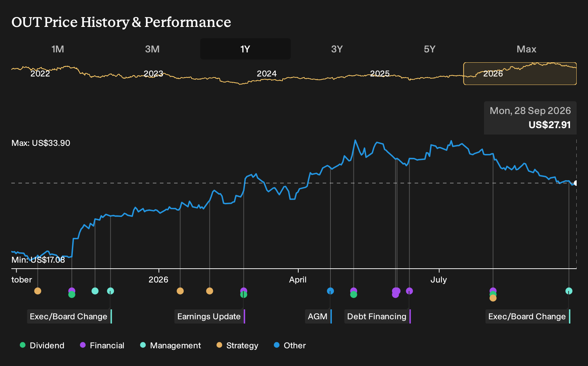Switch to the Max time range tab

point(526,49)
